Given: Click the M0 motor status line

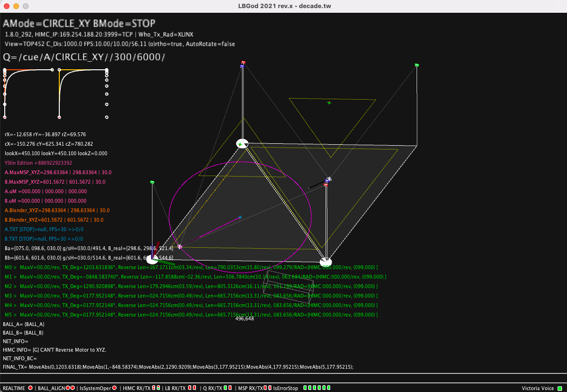Looking at the screenshot, I should 191,267.
